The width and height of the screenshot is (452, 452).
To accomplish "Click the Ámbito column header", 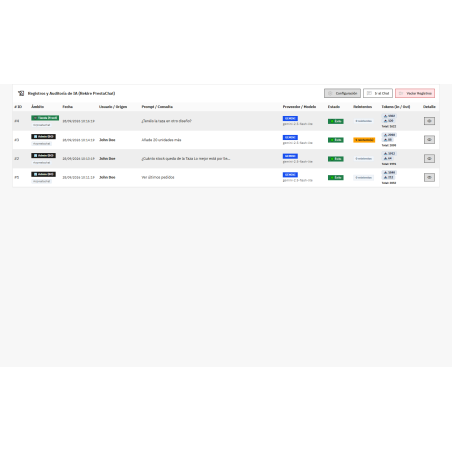I will 37,107.
